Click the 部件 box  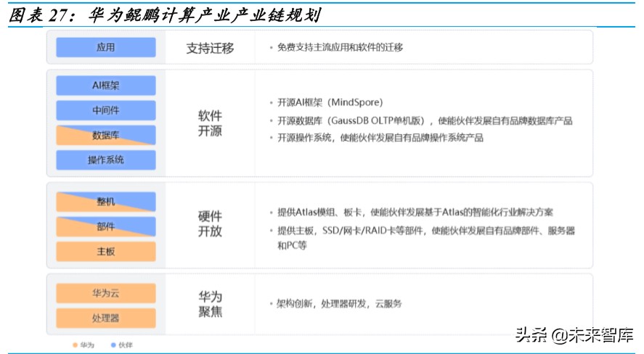point(106,226)
